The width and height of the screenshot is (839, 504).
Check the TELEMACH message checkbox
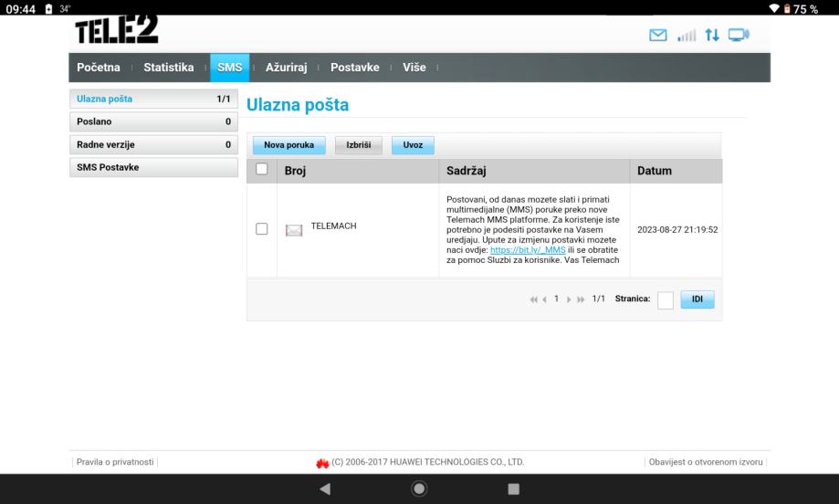point(262,228)
